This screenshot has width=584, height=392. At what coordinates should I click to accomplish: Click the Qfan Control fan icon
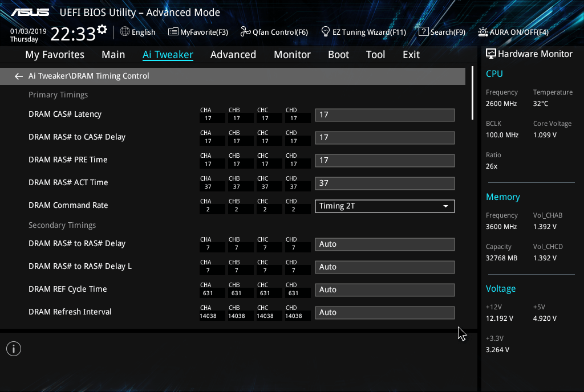[245, 31]
